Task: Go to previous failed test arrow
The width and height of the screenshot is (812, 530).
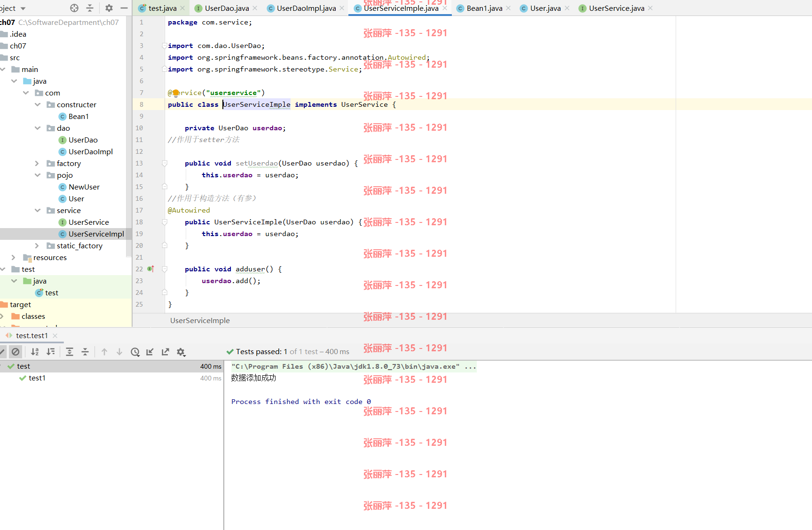Action: (104, 352)
